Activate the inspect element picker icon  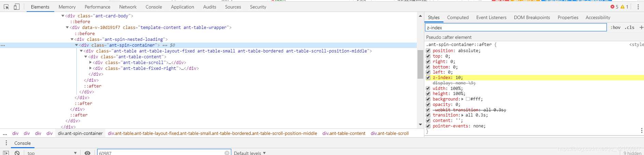(x=6, y=7)
